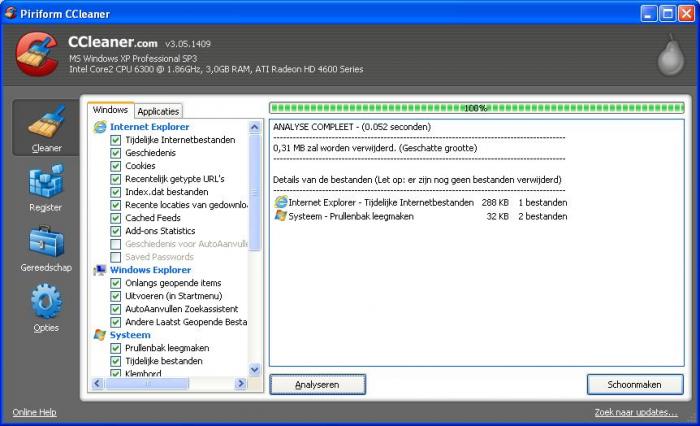Open the Cleaner section broom icon

pos(46,122)
